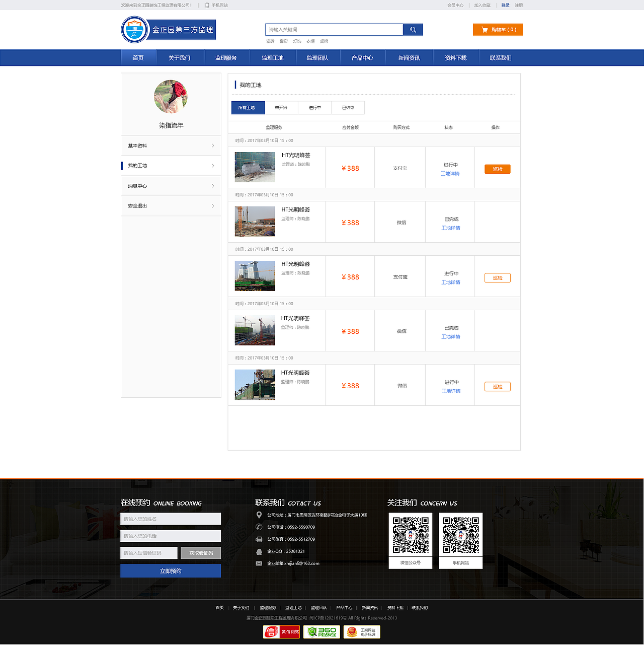Open 新闻资讯 in main navigation
This screenshot has height=645, width=644.
click(x=409, y=58)
